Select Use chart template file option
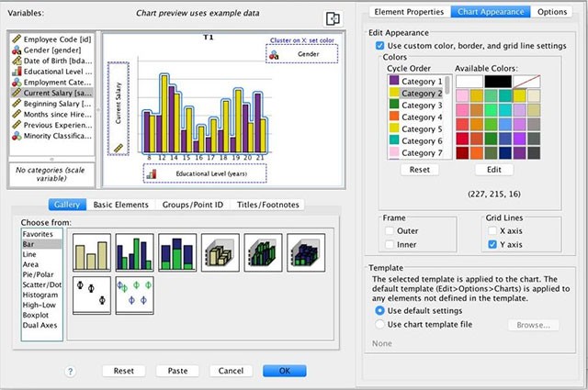 [x=380, y=324]
